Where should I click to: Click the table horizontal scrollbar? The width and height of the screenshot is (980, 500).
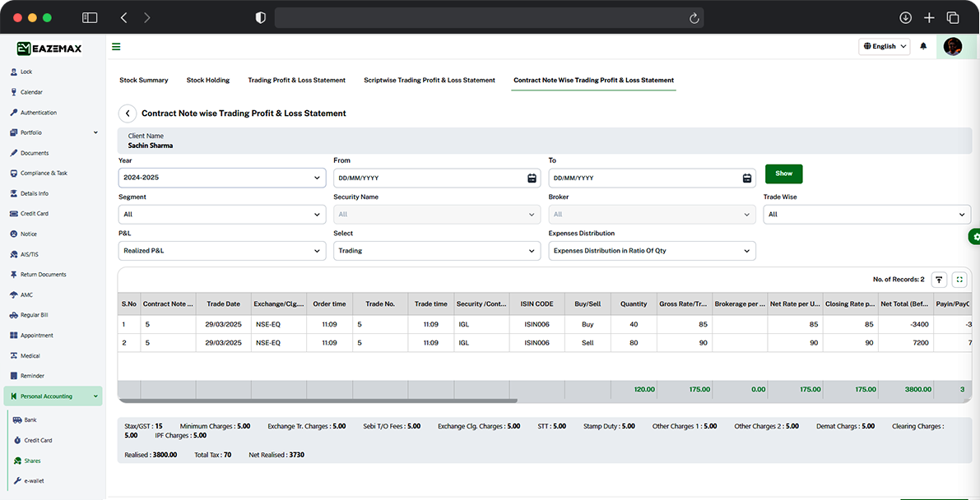[318, 400]
